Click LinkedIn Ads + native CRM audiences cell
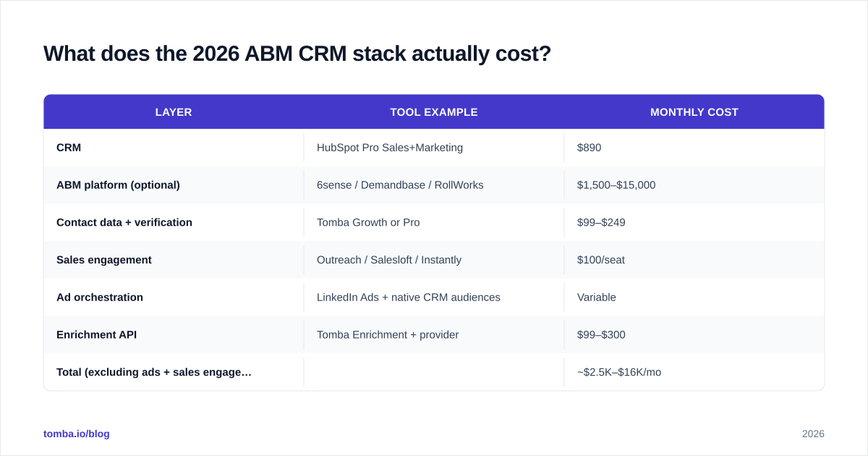The image size is (868, 456). click(409, 297)
